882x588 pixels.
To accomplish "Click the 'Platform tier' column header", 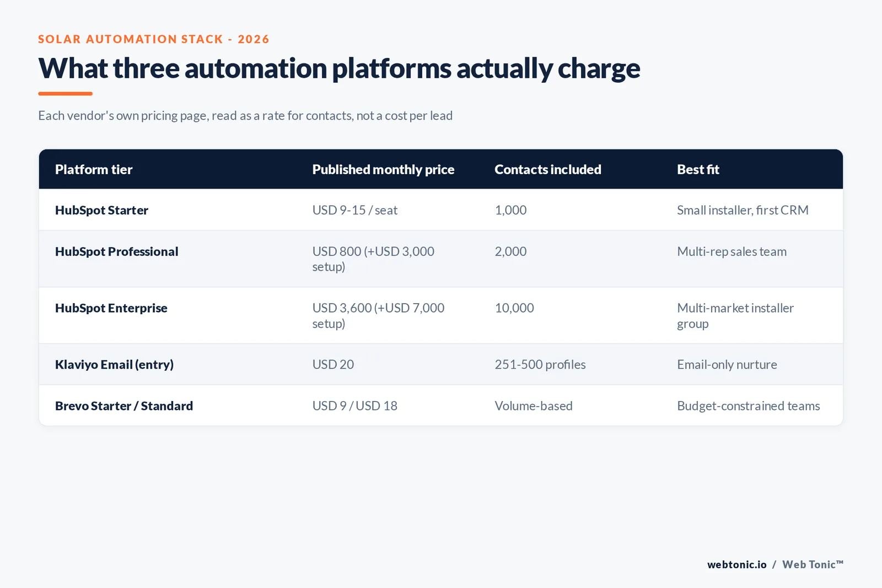I will pos(94,169).
